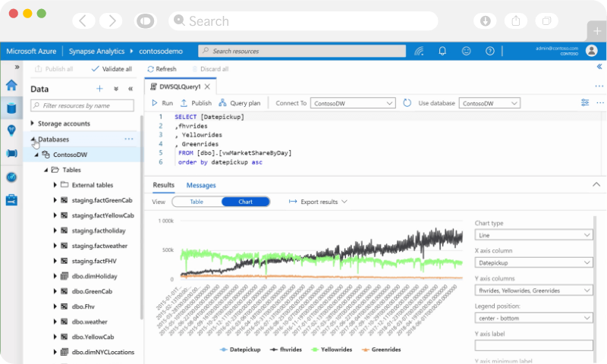
Task: Toggle Greenrides series in chart legend
Action: 382,350
